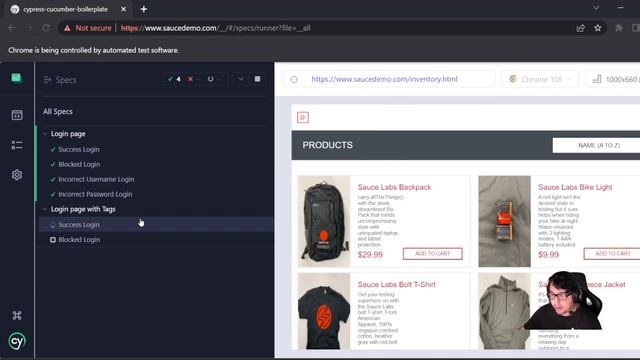Select the Incorrect Password Login test

95,194
